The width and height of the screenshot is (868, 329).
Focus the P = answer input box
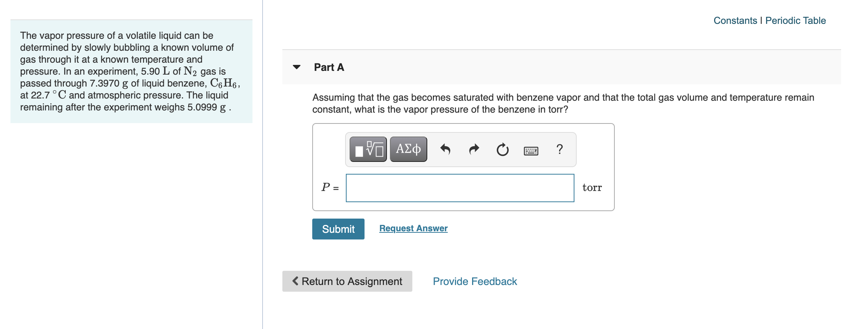point(460,188)
